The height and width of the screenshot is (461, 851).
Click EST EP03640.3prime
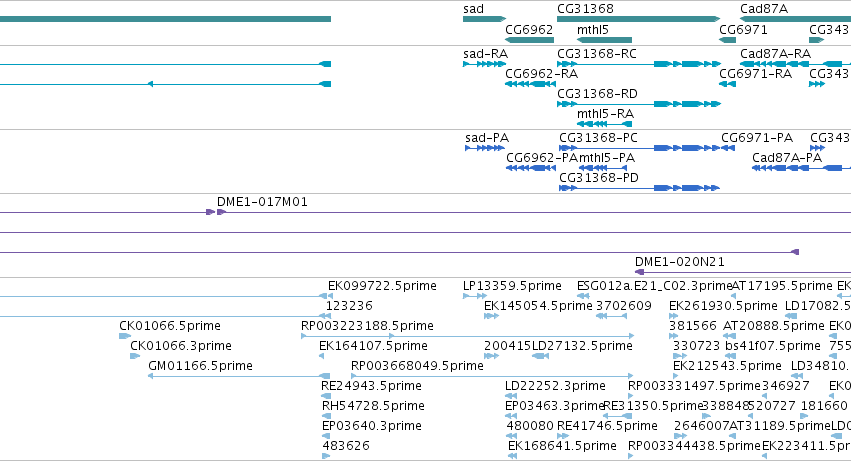pos(372,427)
